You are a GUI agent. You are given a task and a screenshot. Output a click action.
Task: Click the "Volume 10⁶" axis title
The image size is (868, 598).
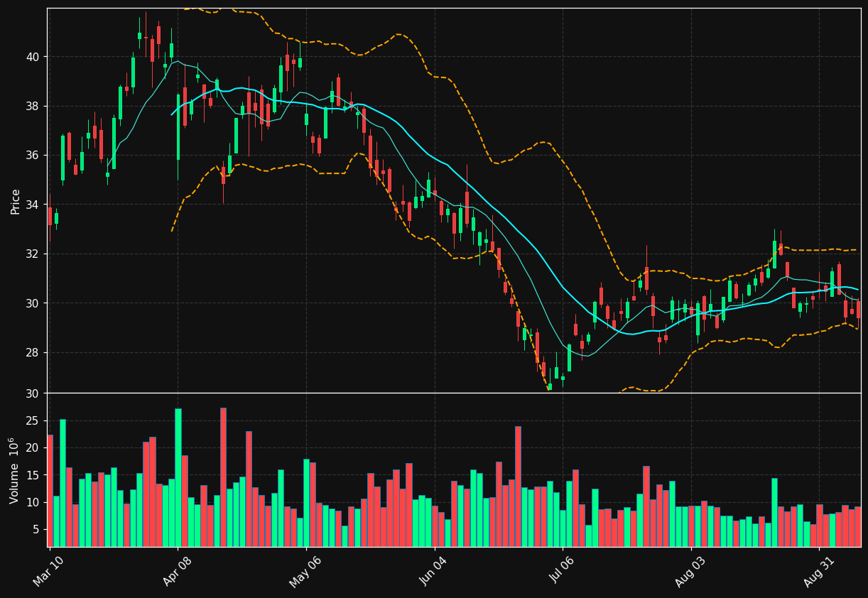point(14,470)
